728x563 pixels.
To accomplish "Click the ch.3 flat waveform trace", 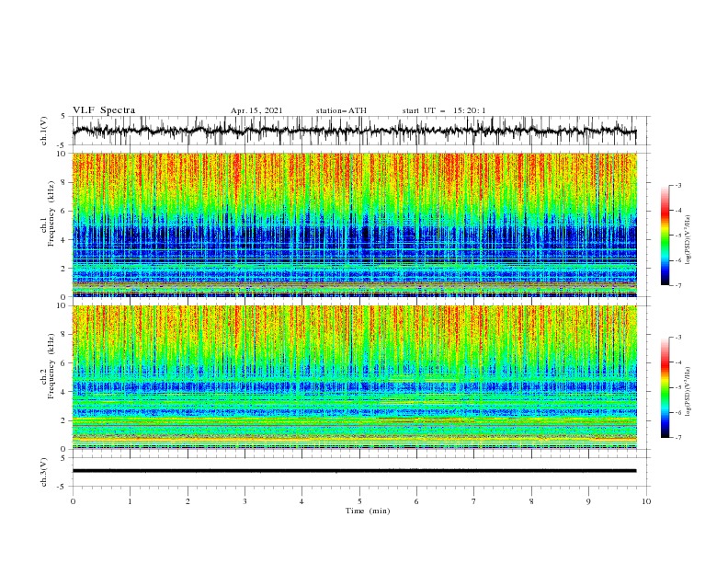I will [x=354, y=471].
